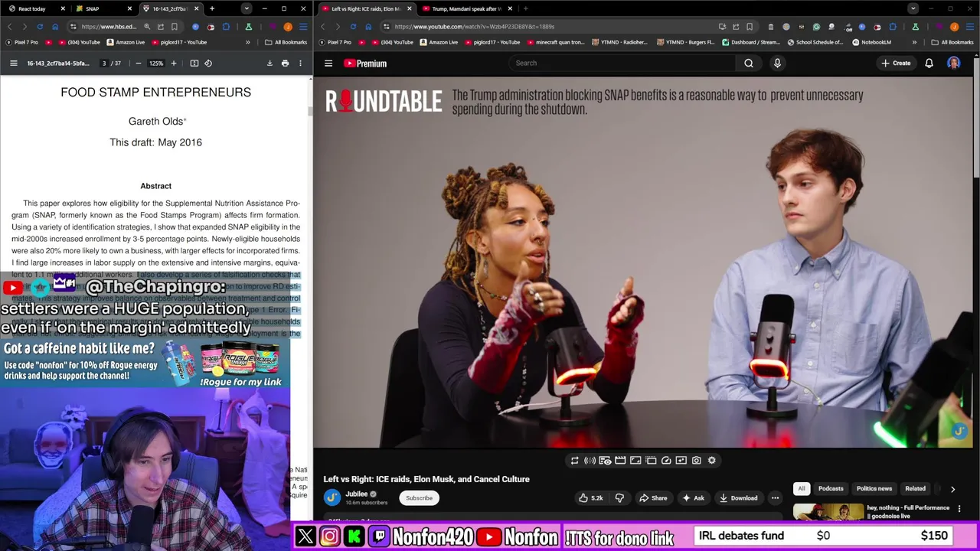Edit the PDF page number field
Image resolution: width=980 pixels, height=551 pixels.
point(104,64)
